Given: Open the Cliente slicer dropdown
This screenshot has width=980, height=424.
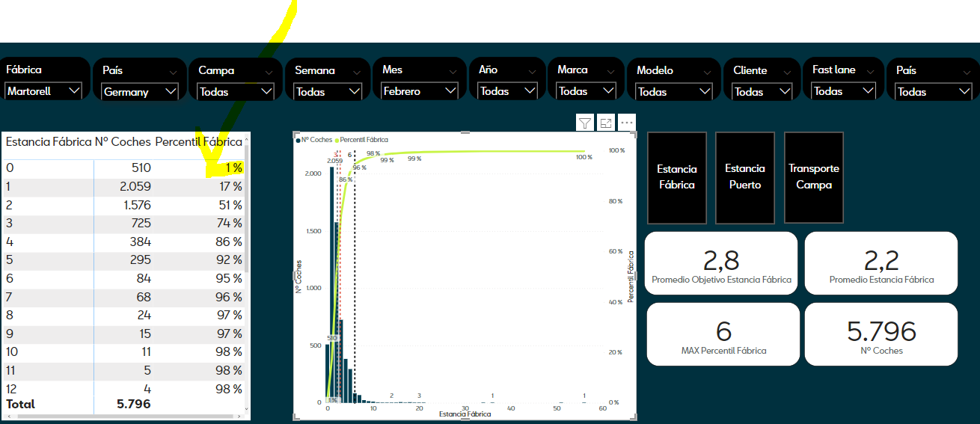Looking at the screenshot, I should pos(762,92).
